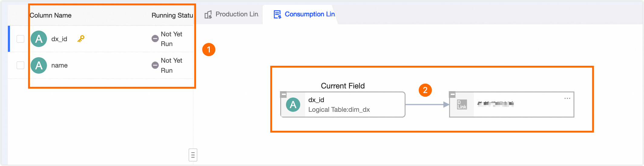Tick the checkbox for name row
The height and width of the screenshot is (166, 644).
coord(20,65)
